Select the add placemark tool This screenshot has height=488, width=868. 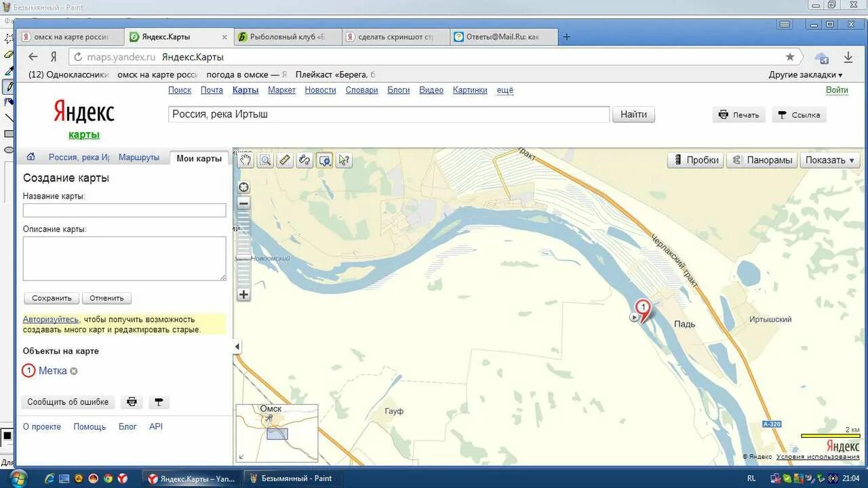click(x=325, y=160)
